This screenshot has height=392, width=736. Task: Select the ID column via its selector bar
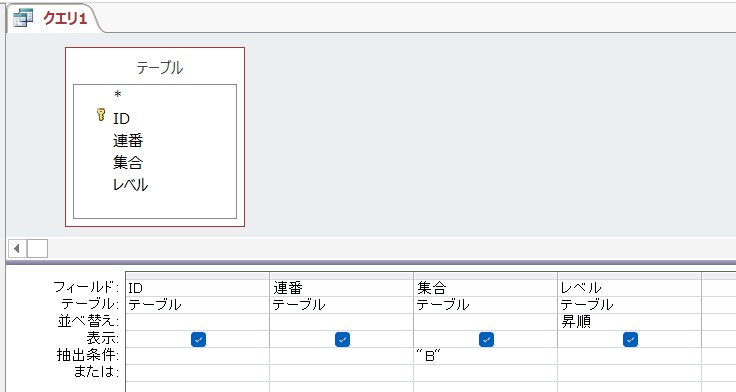click(198, 276)
